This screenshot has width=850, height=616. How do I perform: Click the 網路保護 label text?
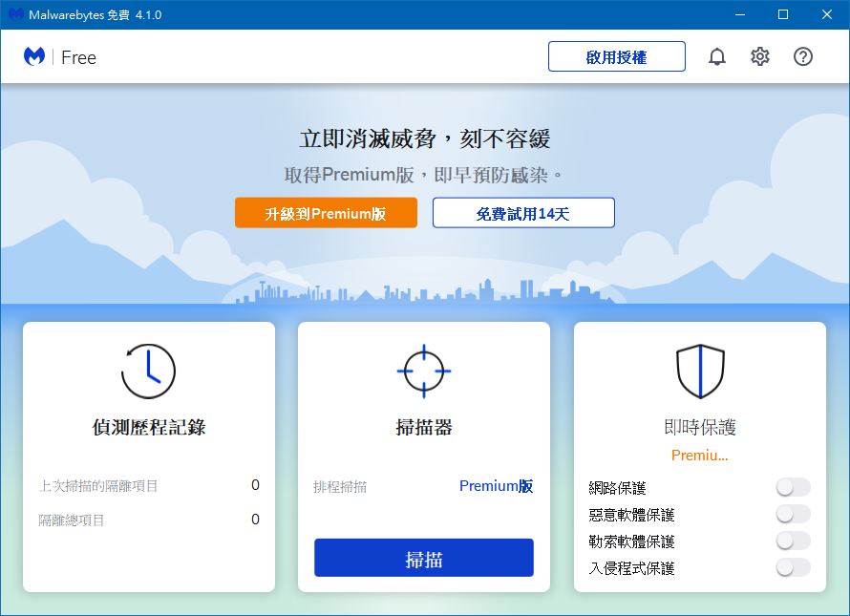tap(617, 488)
